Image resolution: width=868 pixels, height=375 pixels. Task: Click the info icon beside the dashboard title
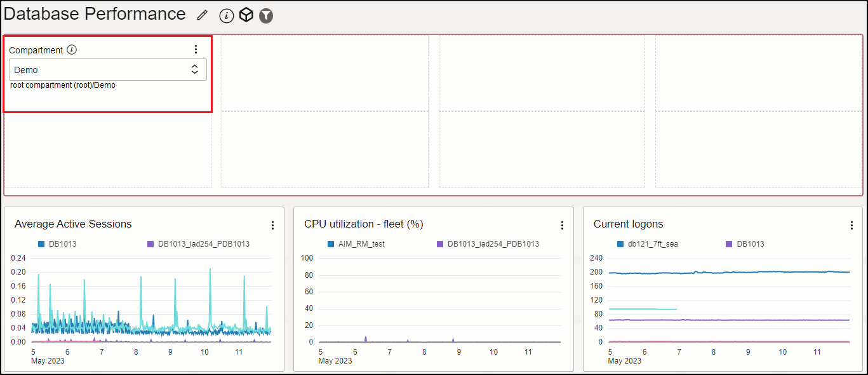pos(226,15)
